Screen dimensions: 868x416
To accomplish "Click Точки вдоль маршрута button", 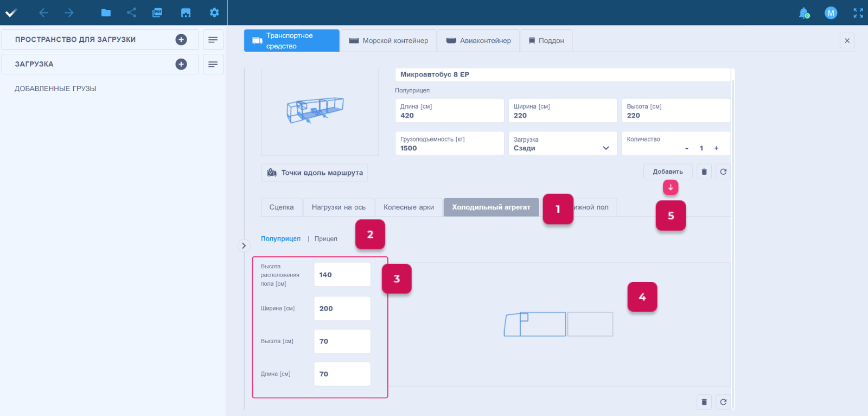I will (x=315, y=173).
